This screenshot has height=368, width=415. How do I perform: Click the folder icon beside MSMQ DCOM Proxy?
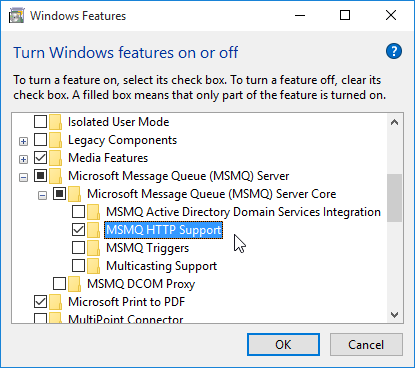tap(74, 284)
